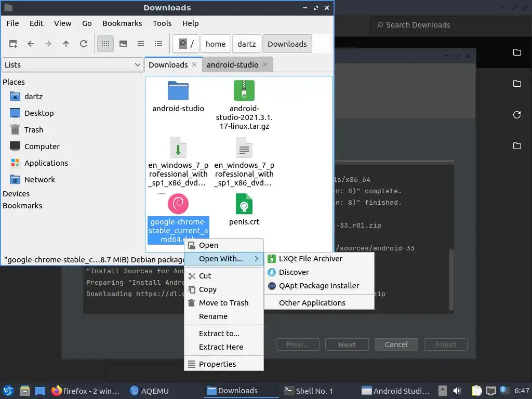Click the dartz path button
532x399 pixels.
247,44
